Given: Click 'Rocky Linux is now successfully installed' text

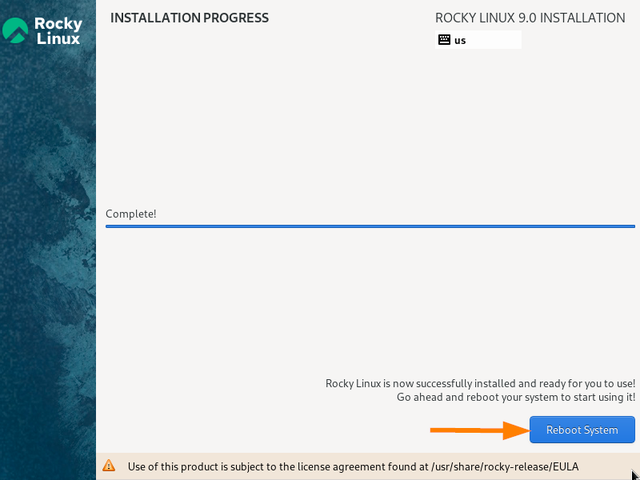Looking at the screenshot, I should (x=480, y=383).
